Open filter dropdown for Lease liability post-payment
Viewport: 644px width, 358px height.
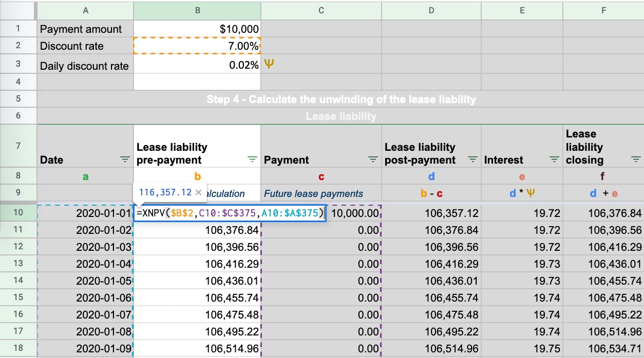pos(473,160)
